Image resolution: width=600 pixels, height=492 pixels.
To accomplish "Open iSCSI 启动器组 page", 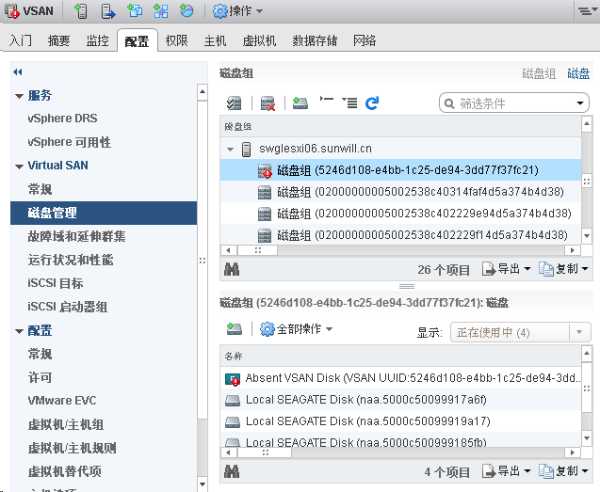I will 67,307.
